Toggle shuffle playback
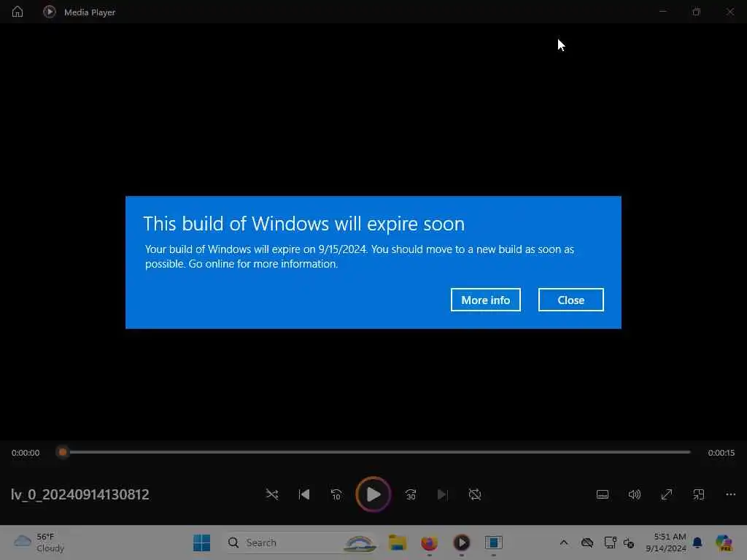Viewport: 747px width, 560px height. tap(272, 494)
